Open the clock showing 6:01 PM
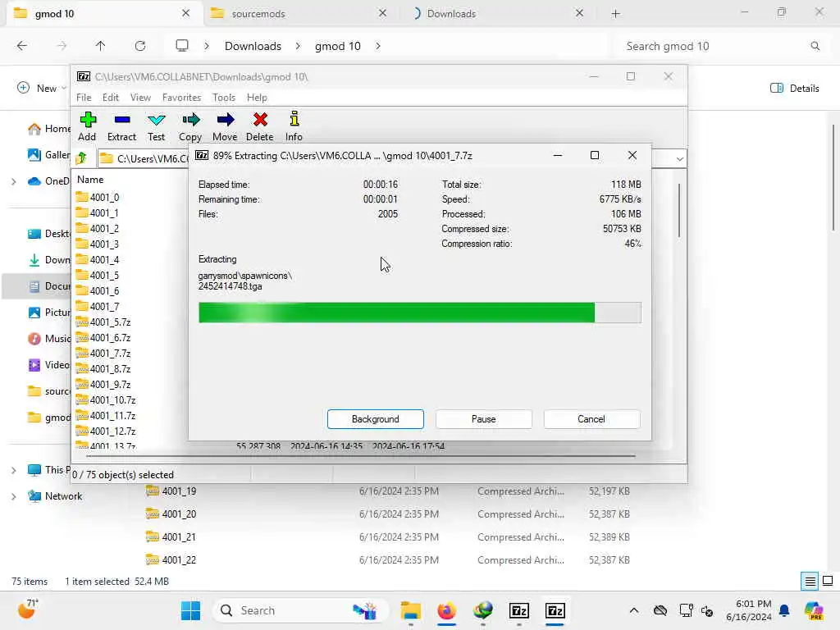 click(x=748, y=610)
